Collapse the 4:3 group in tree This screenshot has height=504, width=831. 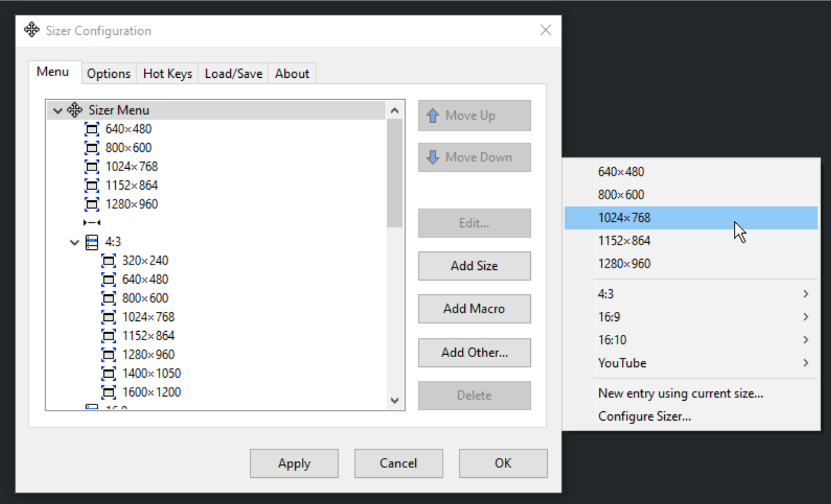75,242
